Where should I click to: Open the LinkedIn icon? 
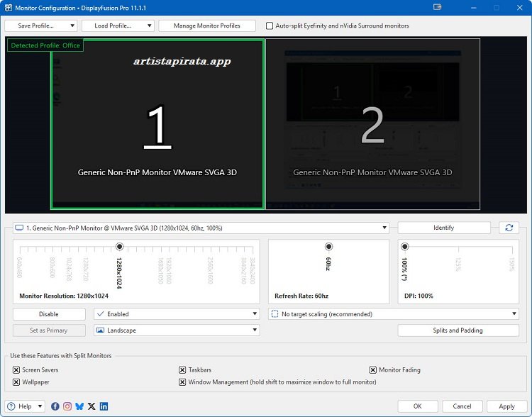coord(104,406)
